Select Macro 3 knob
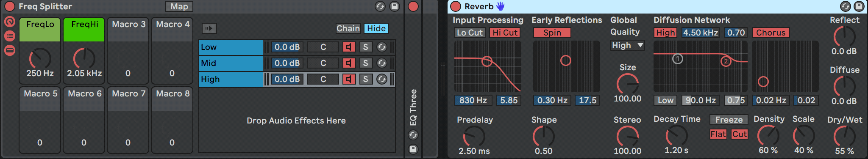 (x=128, y=58)
